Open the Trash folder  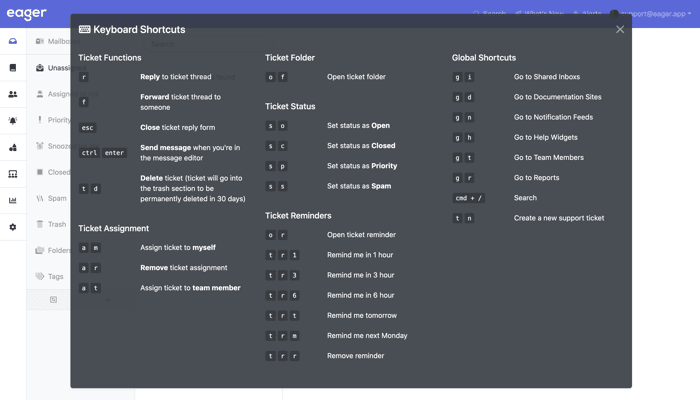click(x=51, y=224)
